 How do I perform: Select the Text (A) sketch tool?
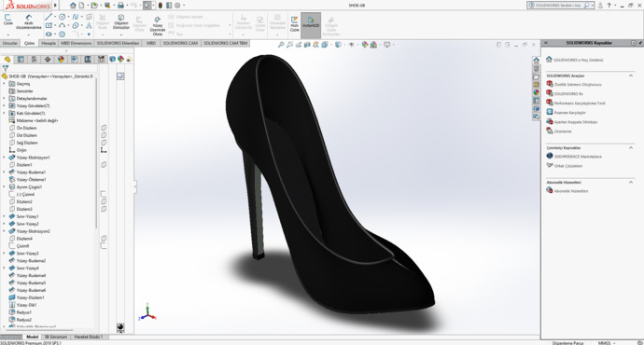89,25
